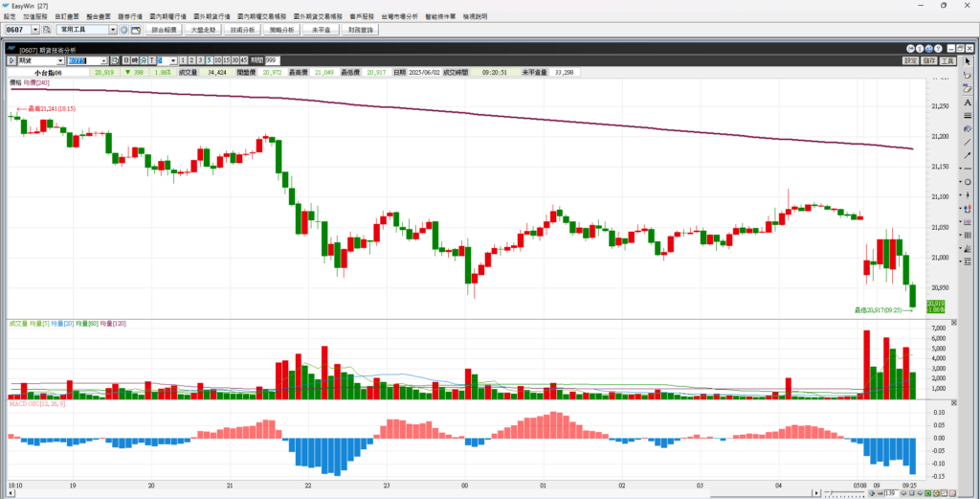
Task: Click the chart zoom slider at bottom
Action: 844,492
